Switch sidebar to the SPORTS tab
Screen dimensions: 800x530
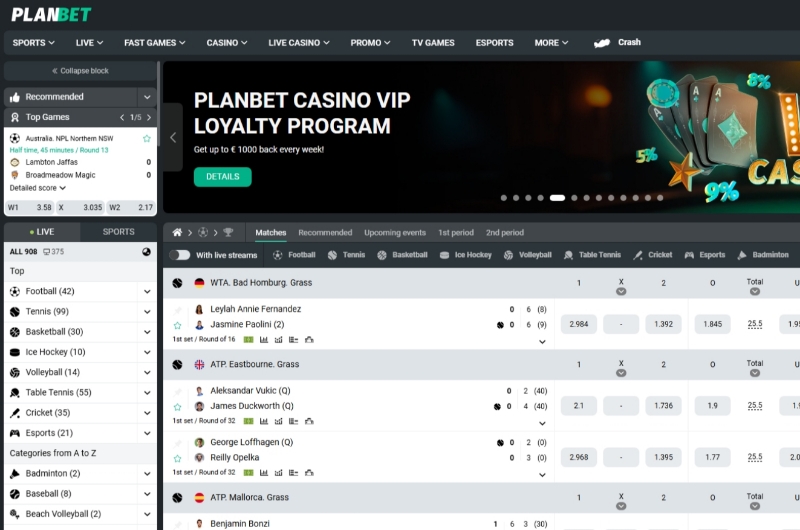118,232
